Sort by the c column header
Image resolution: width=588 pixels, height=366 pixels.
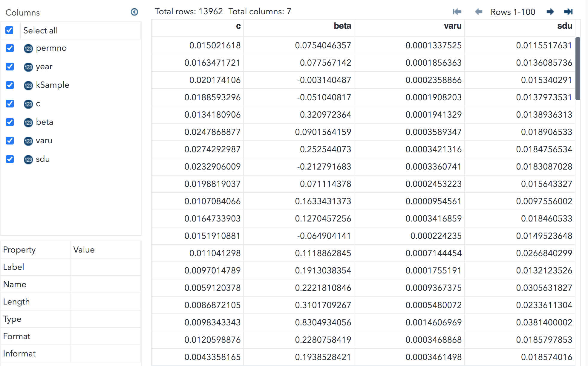[x=197, y=28]
